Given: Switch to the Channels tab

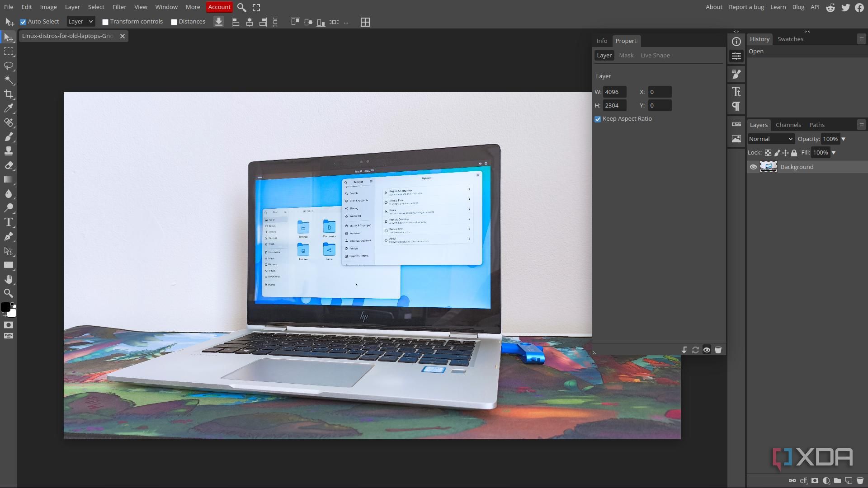Looking at the screenshot, I should click(x=788, y=125).
